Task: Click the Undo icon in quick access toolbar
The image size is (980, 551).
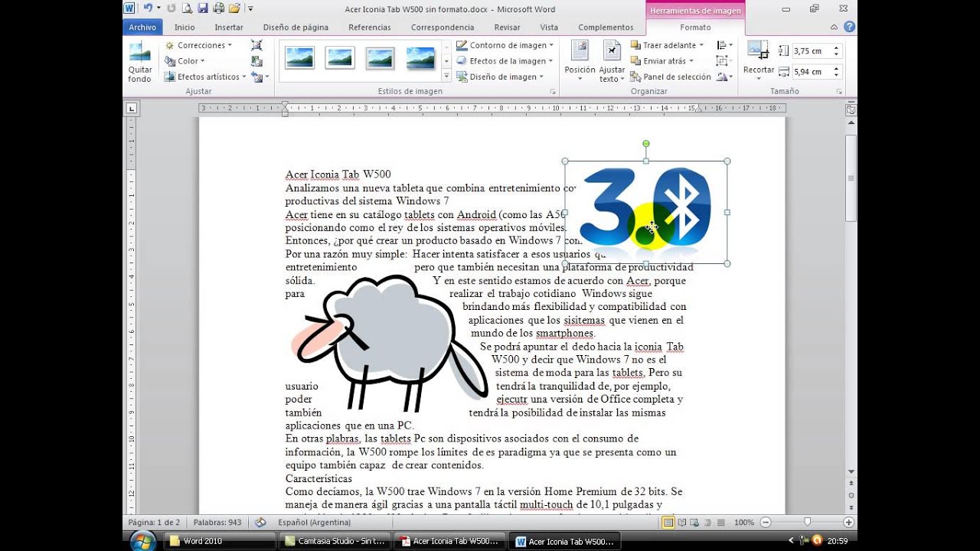Action: point(148,8)
